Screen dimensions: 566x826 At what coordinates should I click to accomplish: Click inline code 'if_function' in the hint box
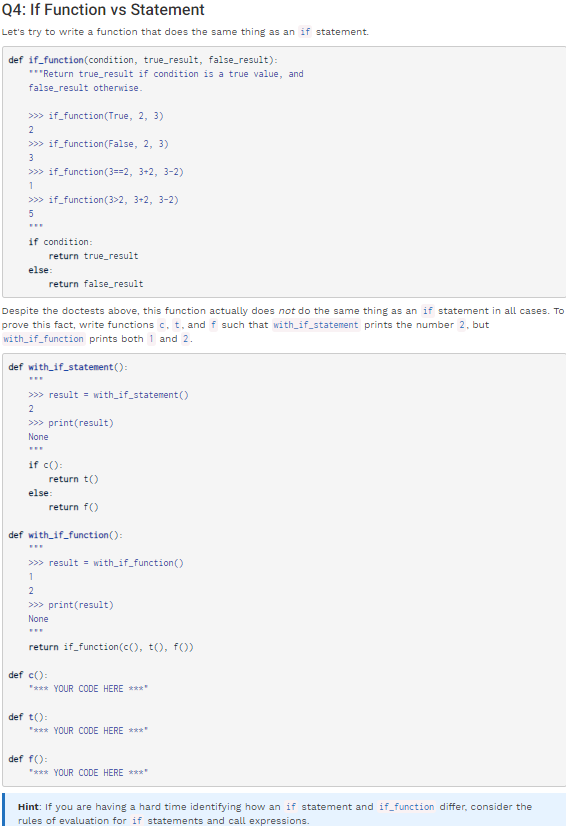pyautogui.click(x=406, y=807)
